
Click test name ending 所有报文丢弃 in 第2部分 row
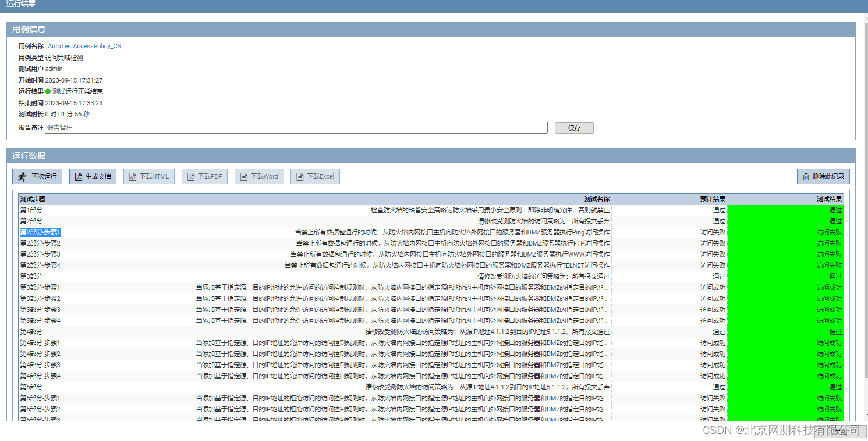pyautogui.click(x=544, y=221)
